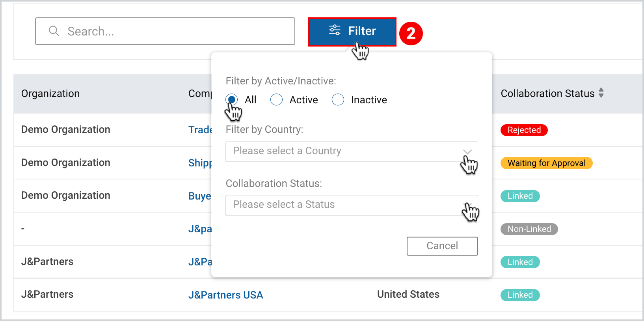Image resolution: width=644 pixels, height=321 pixels.
Task: Open the J&Partners USA company link
Action: [x=226, y=295]
